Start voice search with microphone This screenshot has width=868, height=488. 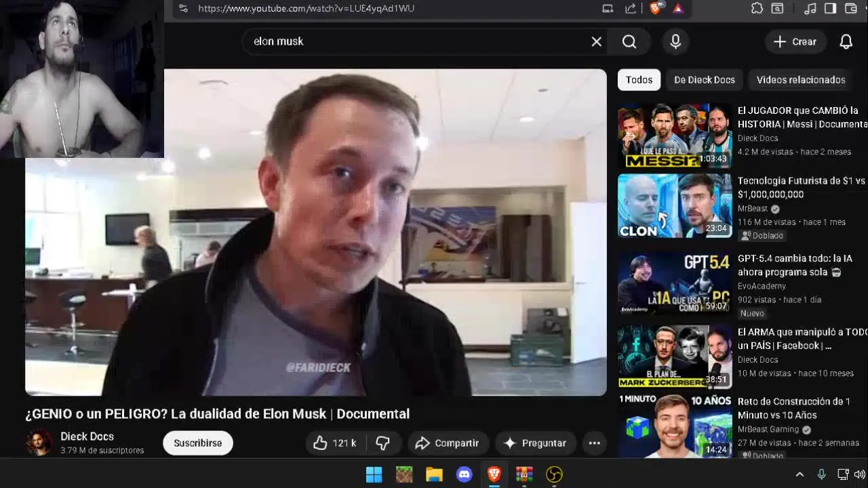[x=675, y=41]
